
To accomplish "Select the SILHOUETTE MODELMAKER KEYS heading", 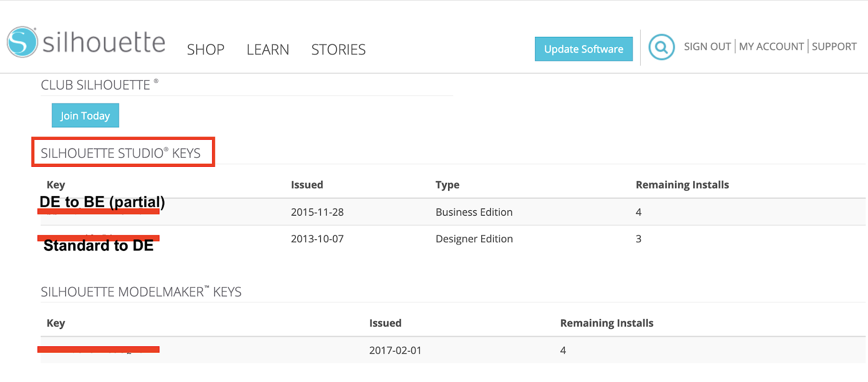I will point(141,292).
